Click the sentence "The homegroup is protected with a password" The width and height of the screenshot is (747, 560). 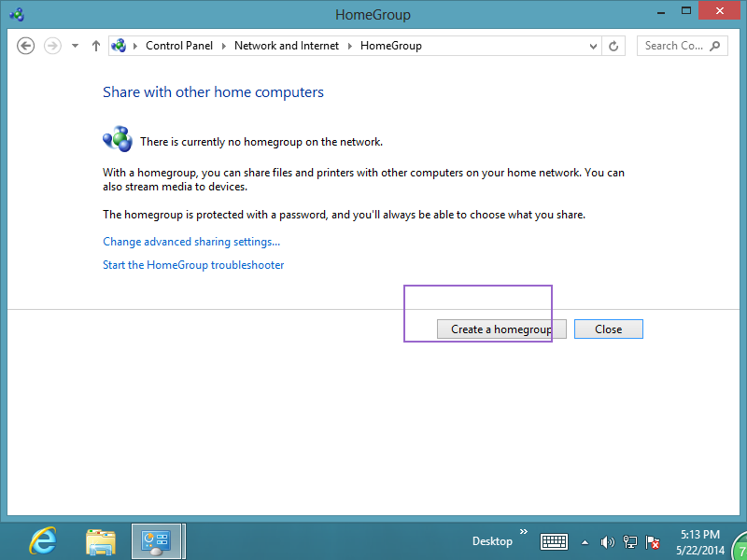click(x=344, y=215)
